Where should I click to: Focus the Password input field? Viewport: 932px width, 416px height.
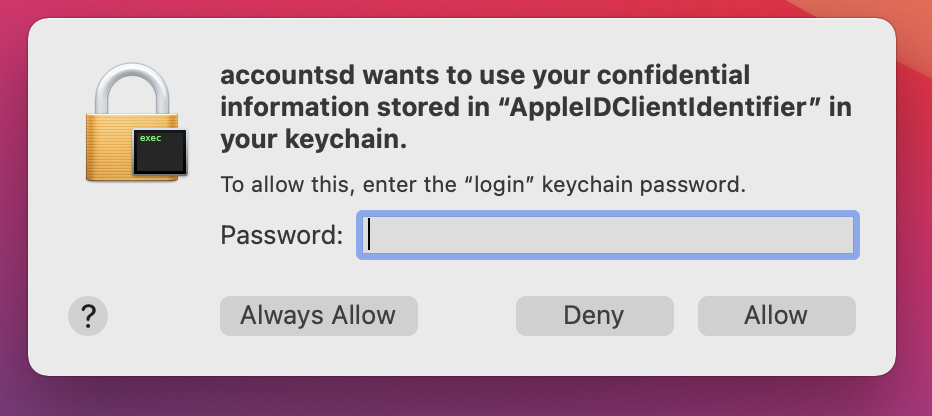tap(608, 235)
